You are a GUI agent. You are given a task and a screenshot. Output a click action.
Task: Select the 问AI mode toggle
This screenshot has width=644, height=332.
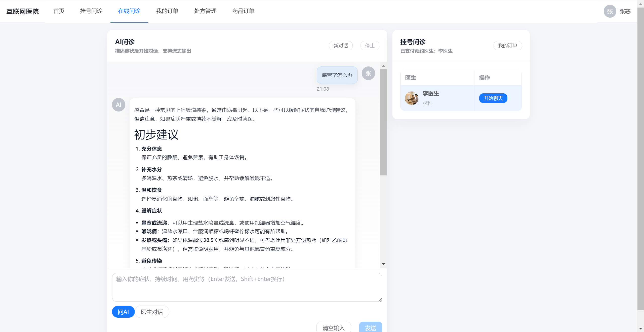coord(123,312)
